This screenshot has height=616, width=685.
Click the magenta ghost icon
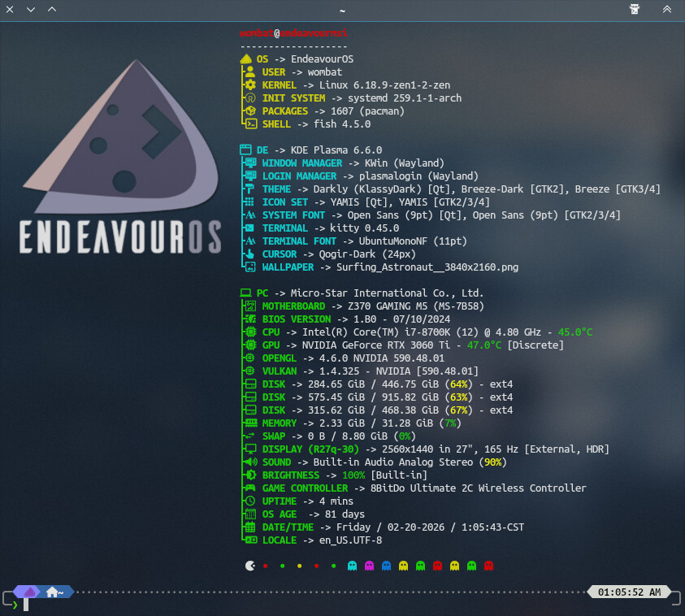(369, 566)
